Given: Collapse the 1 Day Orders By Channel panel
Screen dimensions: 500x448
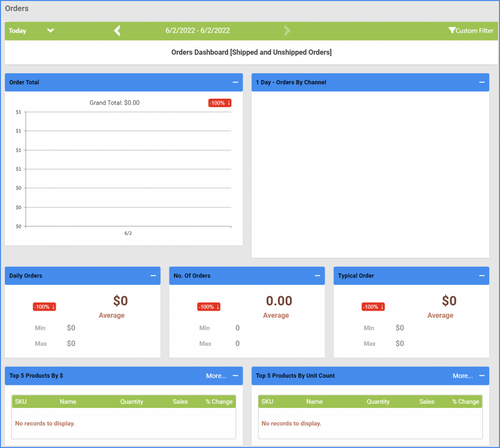Looking at the screenshot, I should coord(481,82).
